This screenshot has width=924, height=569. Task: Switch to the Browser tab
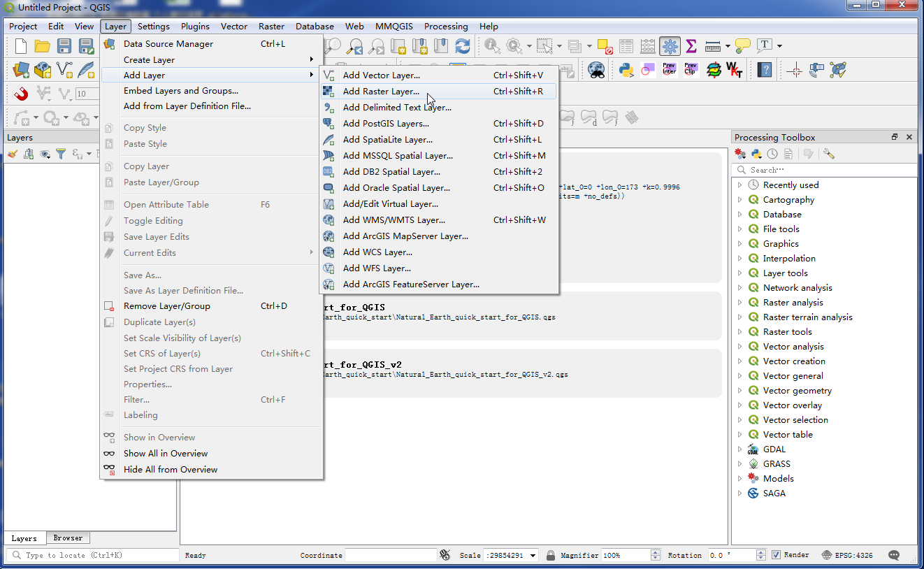point(68,538)
